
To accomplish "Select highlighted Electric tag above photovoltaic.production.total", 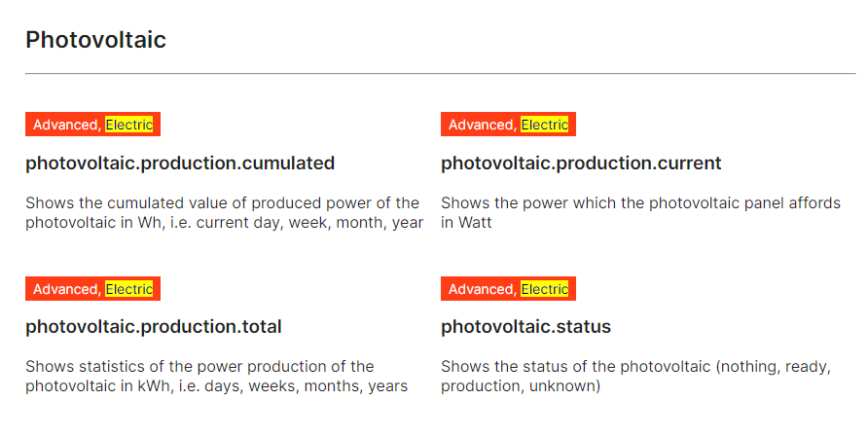I will pos(129,289).
